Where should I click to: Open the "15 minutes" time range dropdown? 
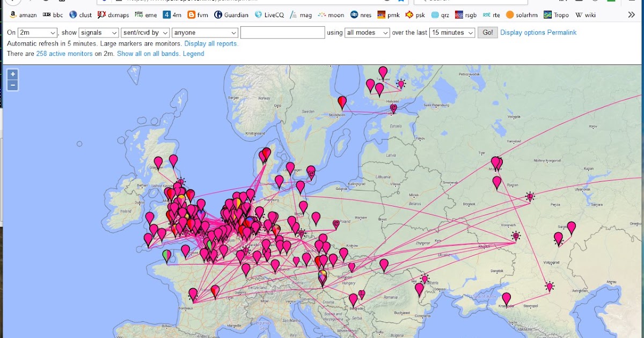[x=452, y=32]
